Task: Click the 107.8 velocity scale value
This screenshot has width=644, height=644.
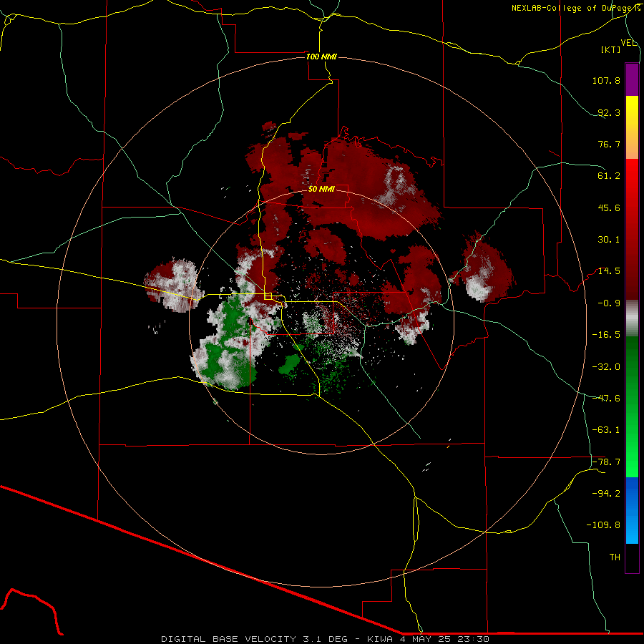Action: pyautogui.click(x=606, y=80)
